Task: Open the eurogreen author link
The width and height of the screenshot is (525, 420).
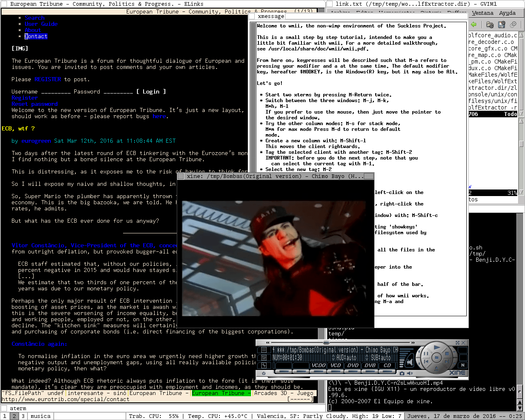Action: [36, 141]
